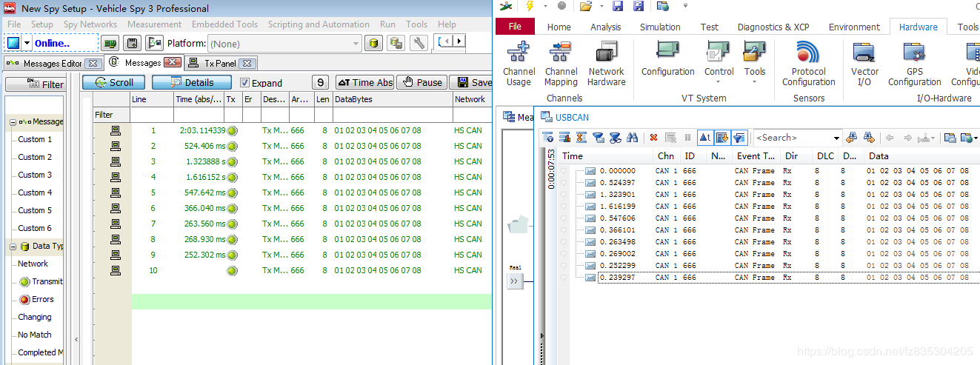Switch to the Messages Editor tab
Viewport: 980px width, 365px height.
tap(53, 64)
